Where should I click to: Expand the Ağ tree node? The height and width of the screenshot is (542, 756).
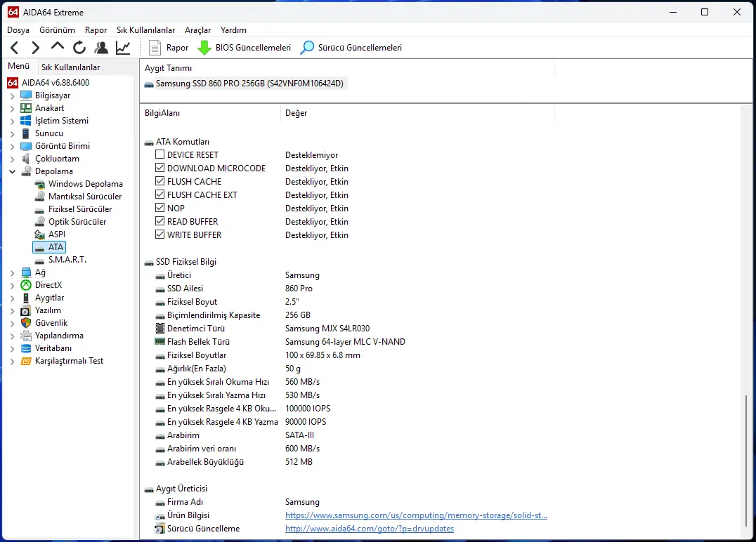pos(13,272)
